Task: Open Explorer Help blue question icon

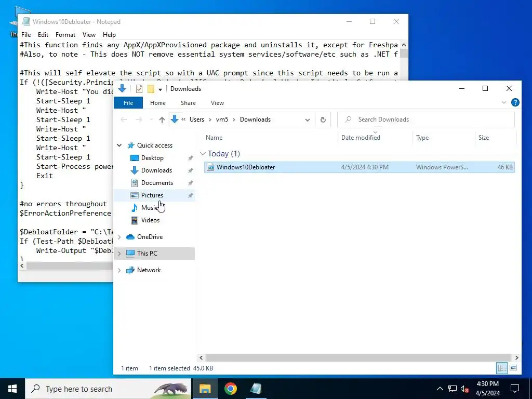Action: 515,102
